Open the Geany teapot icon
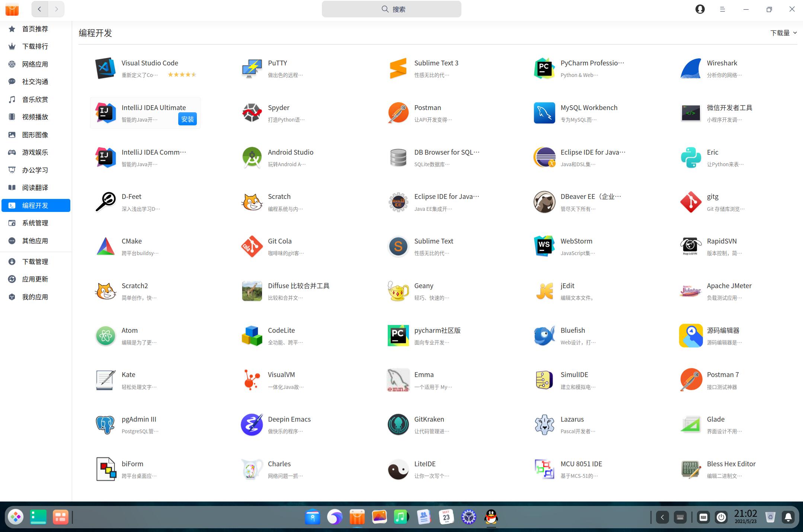Image resolution: width=803 pixels, height=532 pixels. click(398, 291)
